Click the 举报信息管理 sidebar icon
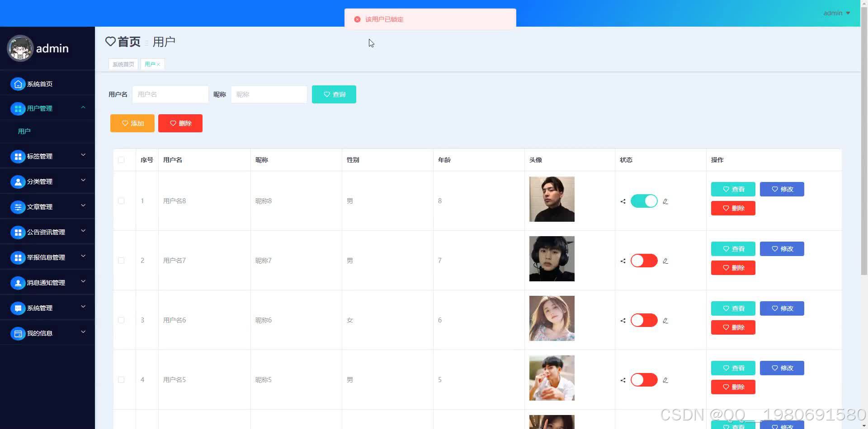This screenshot has width=868, height=429. point(18,257)
